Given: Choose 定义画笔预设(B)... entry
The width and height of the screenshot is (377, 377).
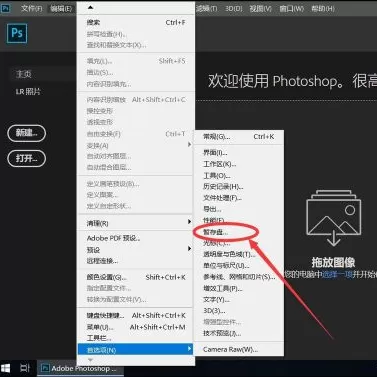Looking at the screenshot, I should pos(136,184).
